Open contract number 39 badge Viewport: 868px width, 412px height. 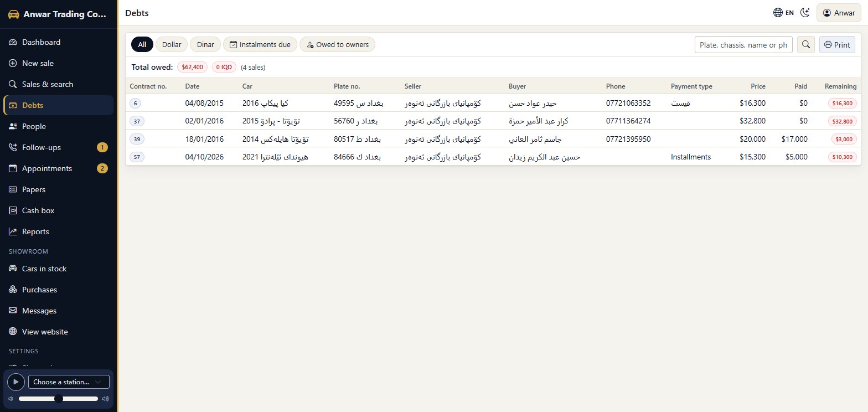(137, 139)
